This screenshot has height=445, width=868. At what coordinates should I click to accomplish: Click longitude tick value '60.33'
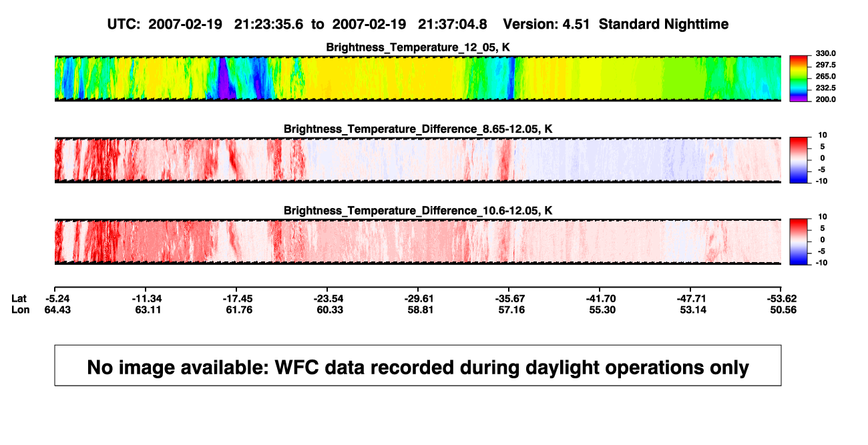coord(331,310)
